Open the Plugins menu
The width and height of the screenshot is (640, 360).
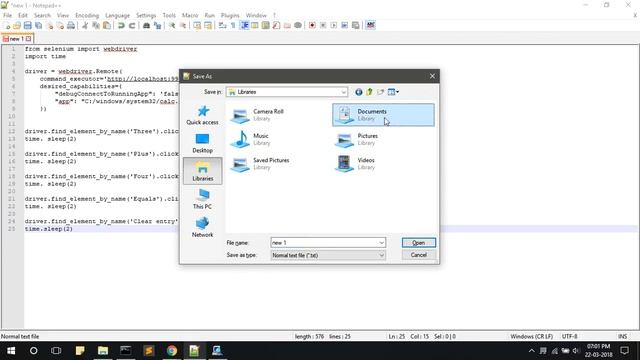tap(230, 15)
